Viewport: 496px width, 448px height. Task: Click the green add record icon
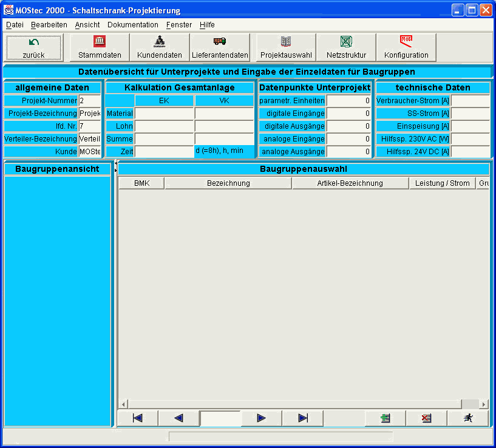385,418
